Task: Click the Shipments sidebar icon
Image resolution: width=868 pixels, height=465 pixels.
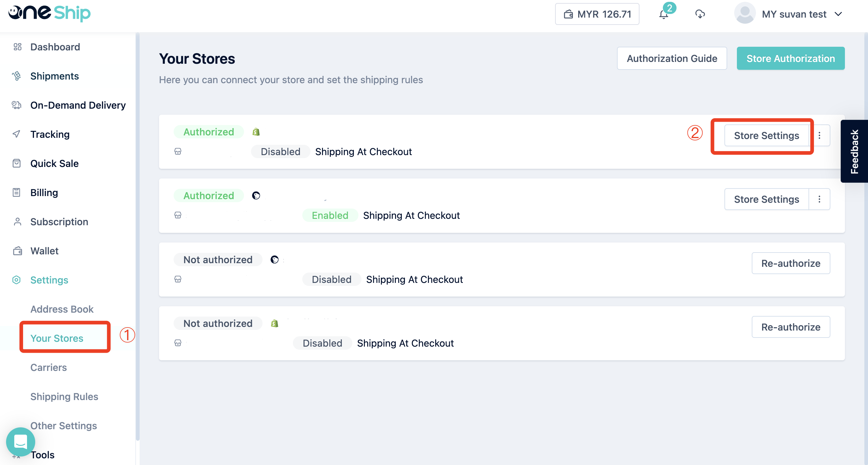Action: pos(16,76)
